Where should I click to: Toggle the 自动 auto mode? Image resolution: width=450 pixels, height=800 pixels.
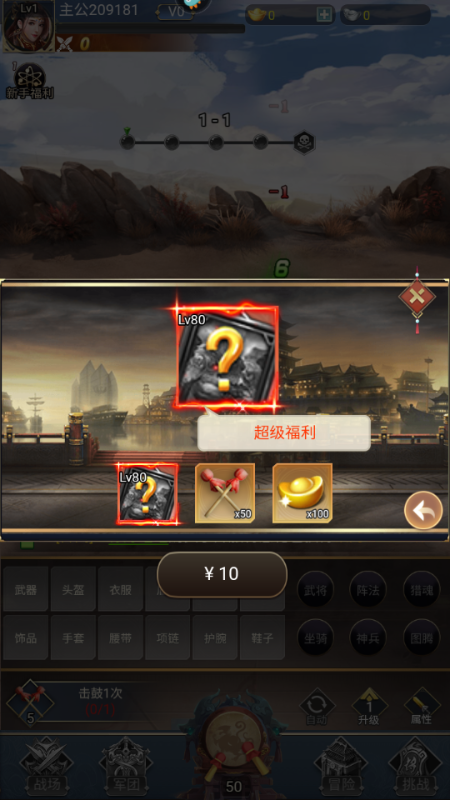tap(317, 707)
